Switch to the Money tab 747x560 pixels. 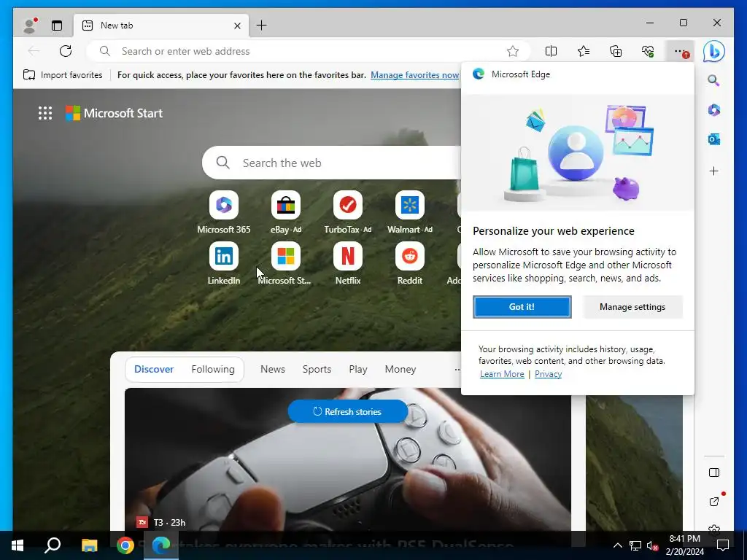400,369
